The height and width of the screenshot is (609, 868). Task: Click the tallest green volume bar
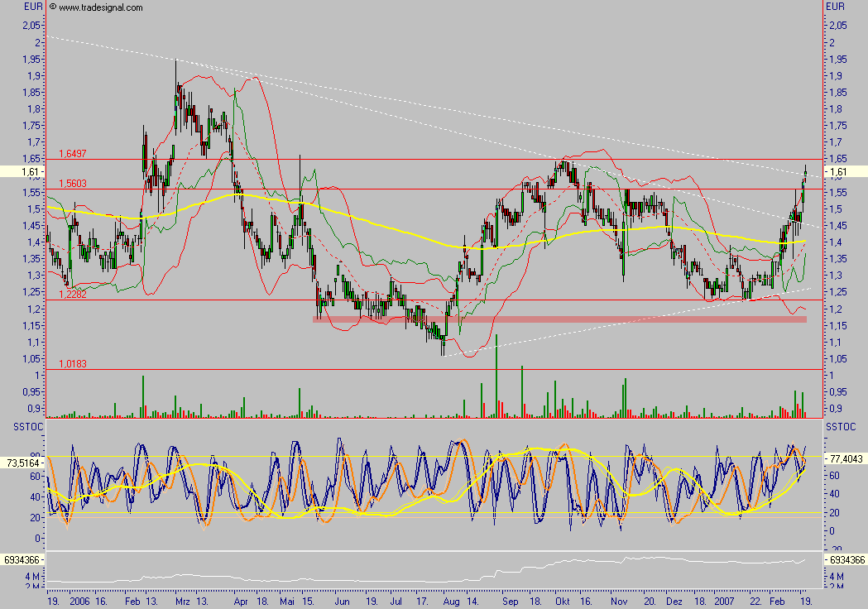pyautogui.click(x=496, y=376)
